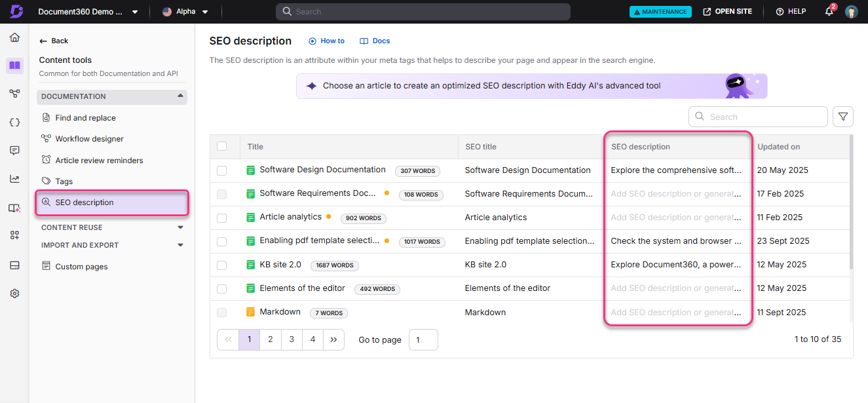868x403 pixels.
Task: Open the Settings gear at sidebar bottom
Action: (x=14, y=293)
